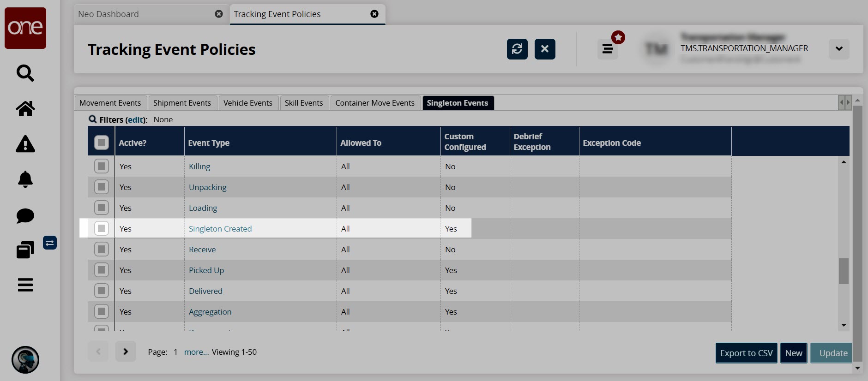Viewport: 868px width, 381px height.
Task: Open the problems warning triangle icon
Action: pos(25,144)
